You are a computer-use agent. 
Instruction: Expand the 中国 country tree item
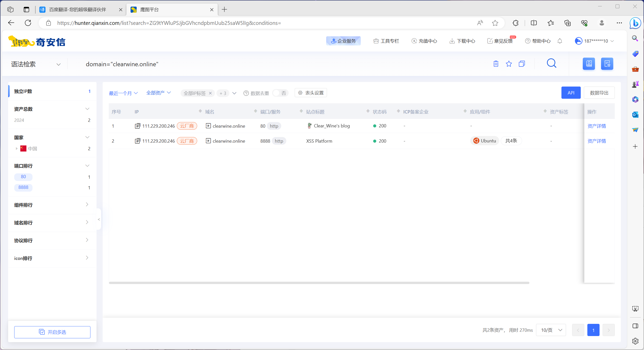pyautogui.click(x=17, y=148)
